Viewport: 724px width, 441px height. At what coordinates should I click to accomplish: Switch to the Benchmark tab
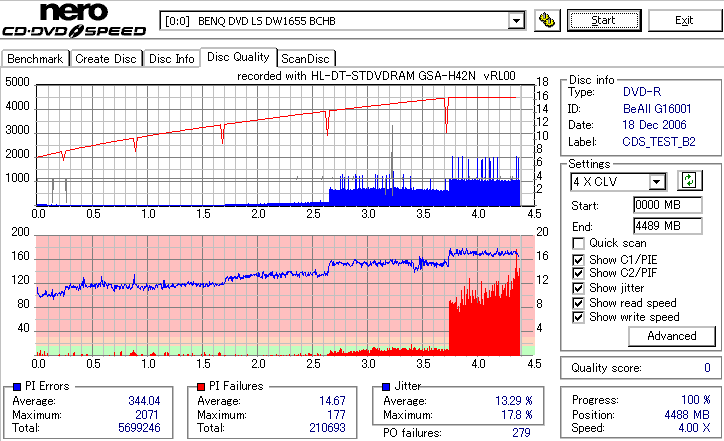[x=35, y=59]
